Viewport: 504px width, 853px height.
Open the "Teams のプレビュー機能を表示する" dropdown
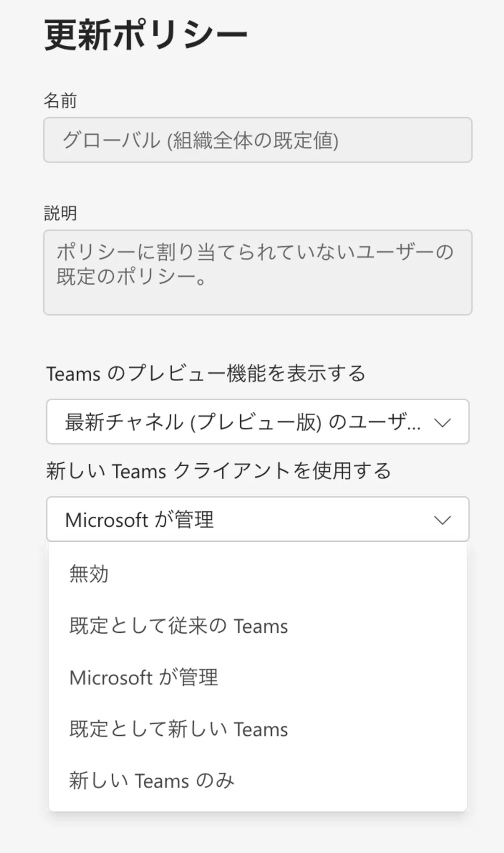(x=257, y=422)
